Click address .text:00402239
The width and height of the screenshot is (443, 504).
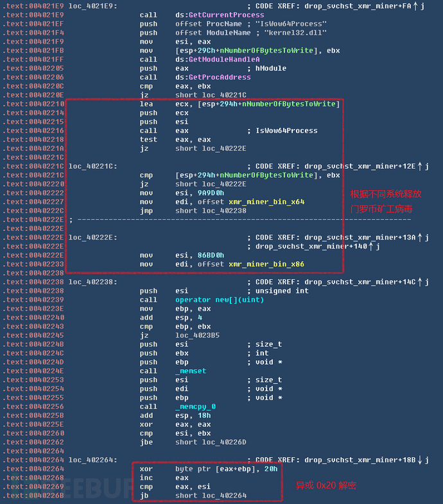33,300
